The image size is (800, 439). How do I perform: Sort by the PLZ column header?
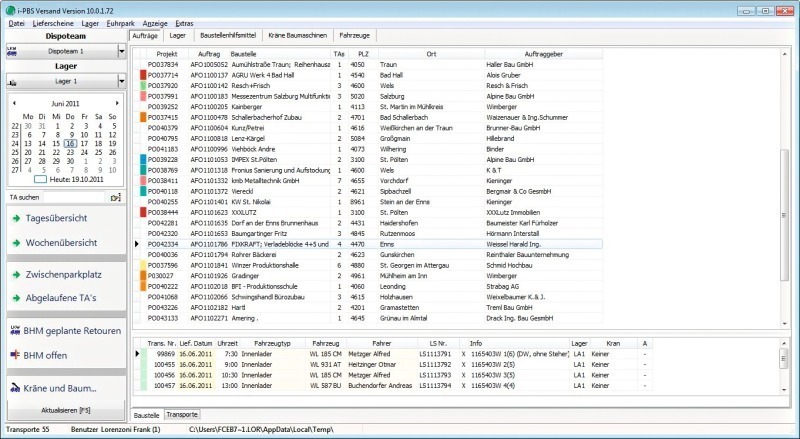(x=363, y=54)
